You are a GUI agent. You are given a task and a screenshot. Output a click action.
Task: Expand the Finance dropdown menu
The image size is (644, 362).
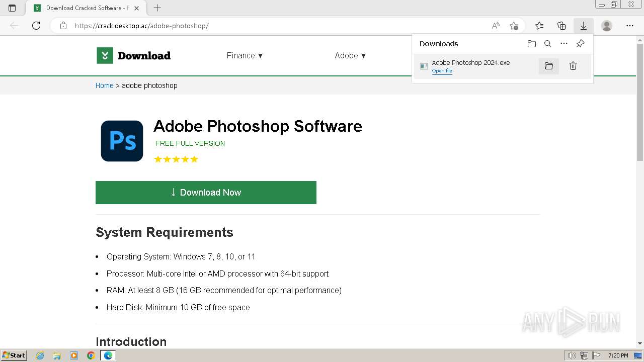[245, 55]
